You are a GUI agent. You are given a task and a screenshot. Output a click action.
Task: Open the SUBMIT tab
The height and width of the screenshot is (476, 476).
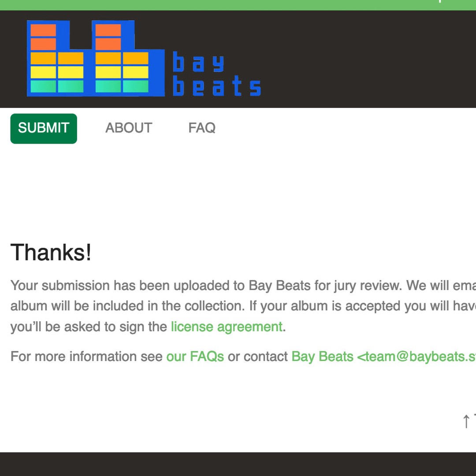pyautogui.click(x=44, y=128)
